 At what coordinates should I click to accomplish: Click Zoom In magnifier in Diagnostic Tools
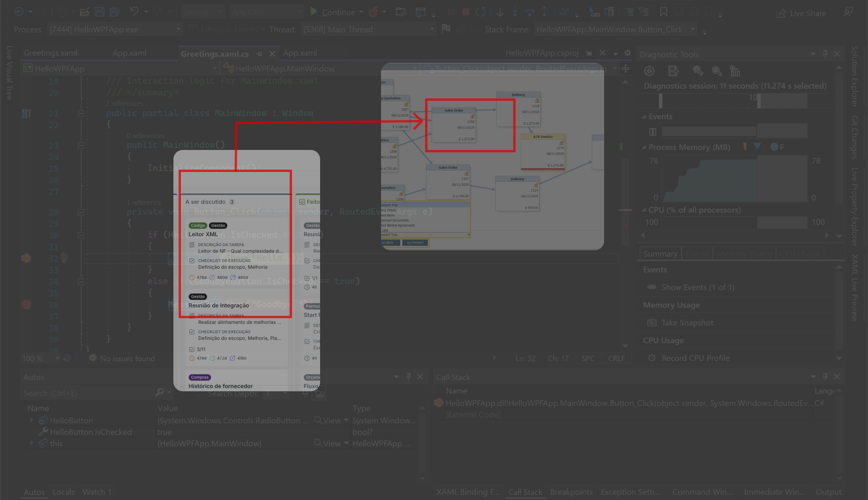point(698,71)
